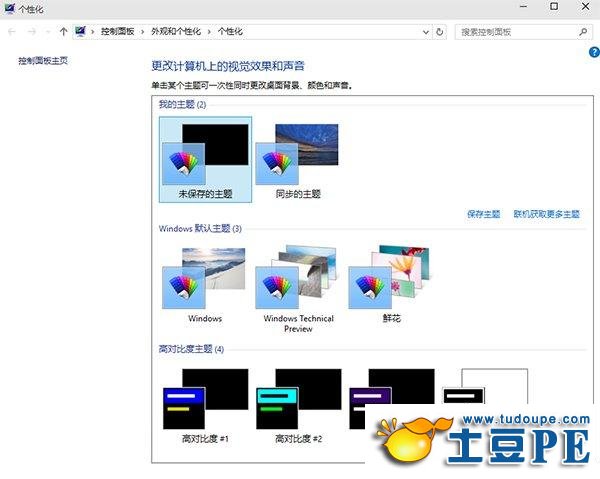The image size is (600, 479).
Task: Click the Windows 默认主题 (3) group header
Action: [x=200, y=228]
